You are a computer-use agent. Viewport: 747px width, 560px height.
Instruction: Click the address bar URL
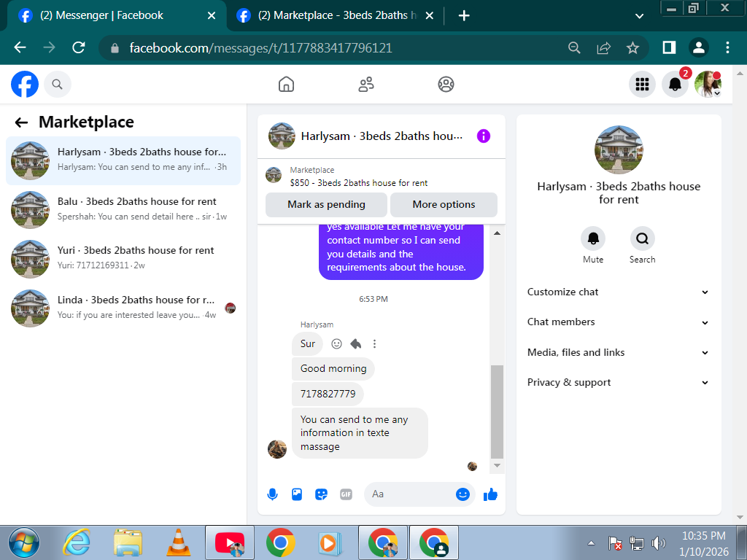260,47
